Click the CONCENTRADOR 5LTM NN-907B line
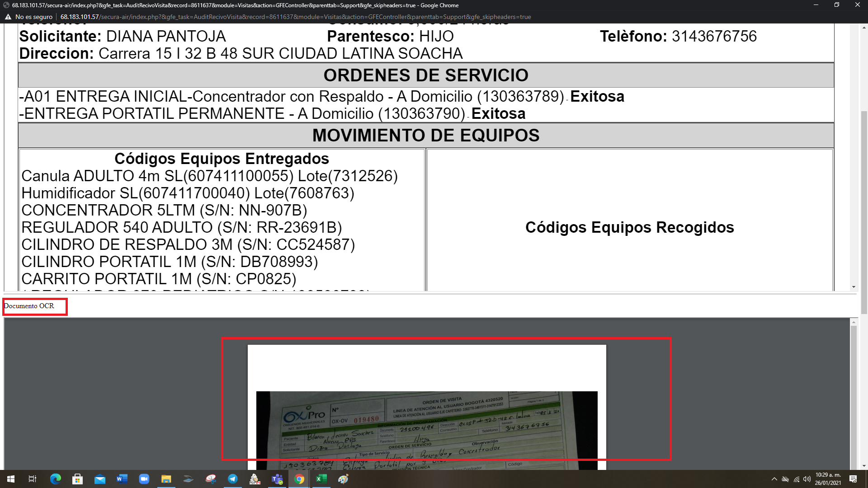Viewport: 868px width, 488px height. click(164, 210)
